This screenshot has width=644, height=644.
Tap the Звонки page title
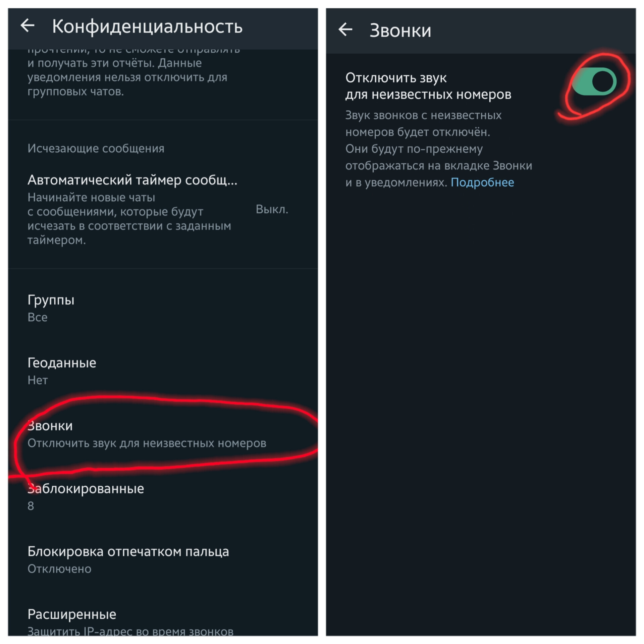pyautogui.click(x=400, y=31)
